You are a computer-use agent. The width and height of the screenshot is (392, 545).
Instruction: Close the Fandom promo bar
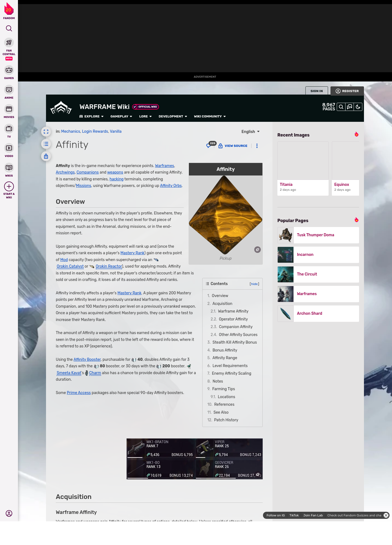click(x=386, y=515)
